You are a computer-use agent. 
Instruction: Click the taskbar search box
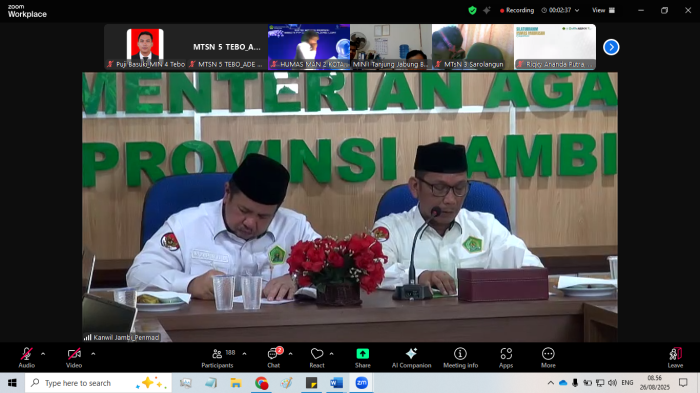coord(98,383)
